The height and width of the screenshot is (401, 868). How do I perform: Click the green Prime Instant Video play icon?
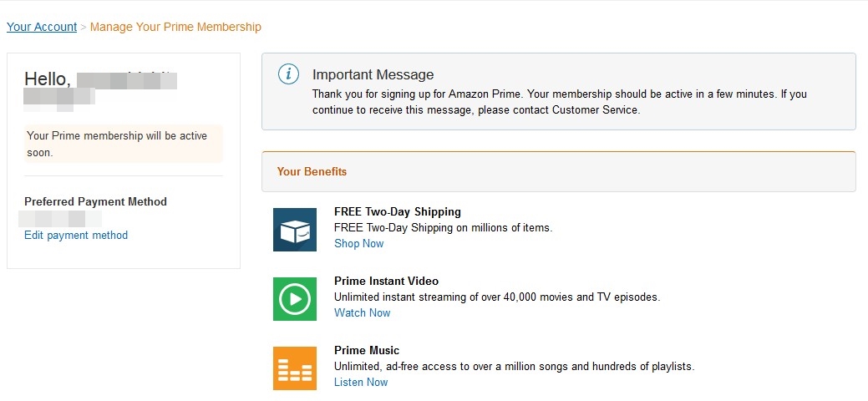tap(295, 299)
